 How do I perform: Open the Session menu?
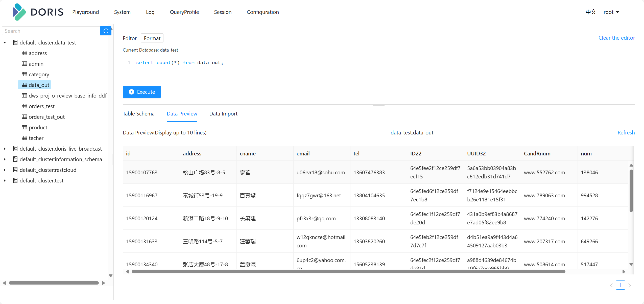(223, 12)
